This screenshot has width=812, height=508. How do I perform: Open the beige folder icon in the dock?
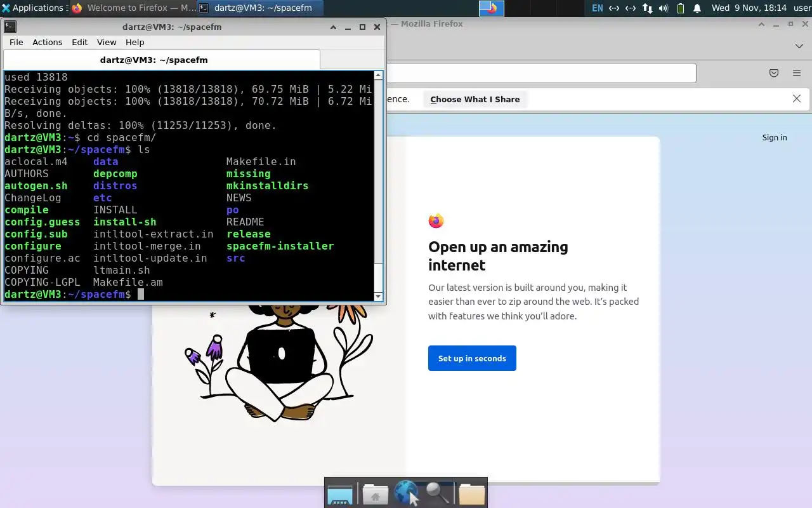click(471, 494)
